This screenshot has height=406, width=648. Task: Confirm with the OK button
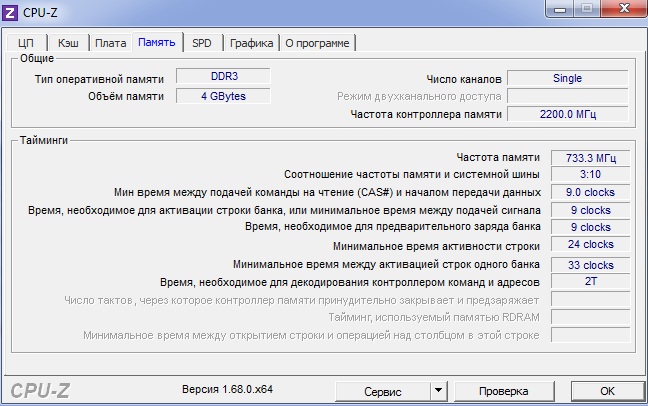tap(607, 391)
